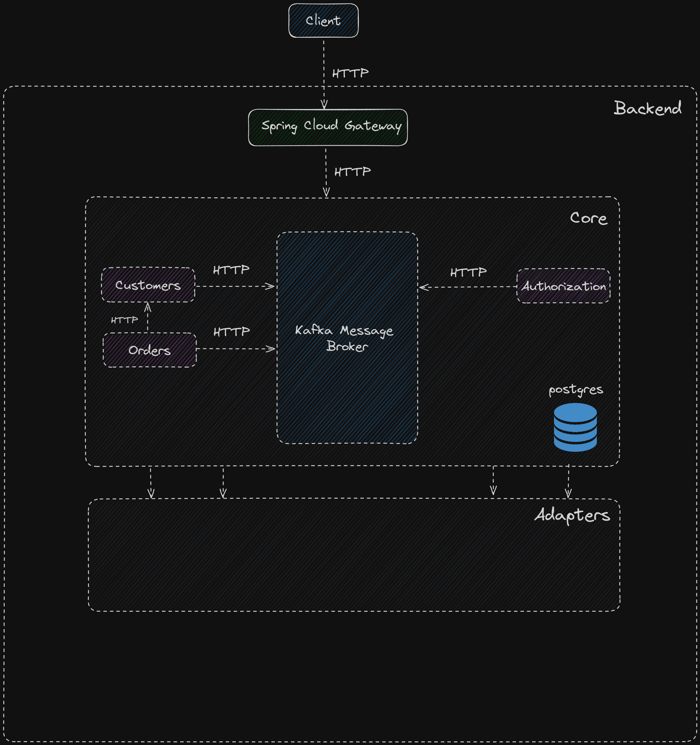700x745 pixels.
Task: Select the Client box at the top
Action: (323, 21)
